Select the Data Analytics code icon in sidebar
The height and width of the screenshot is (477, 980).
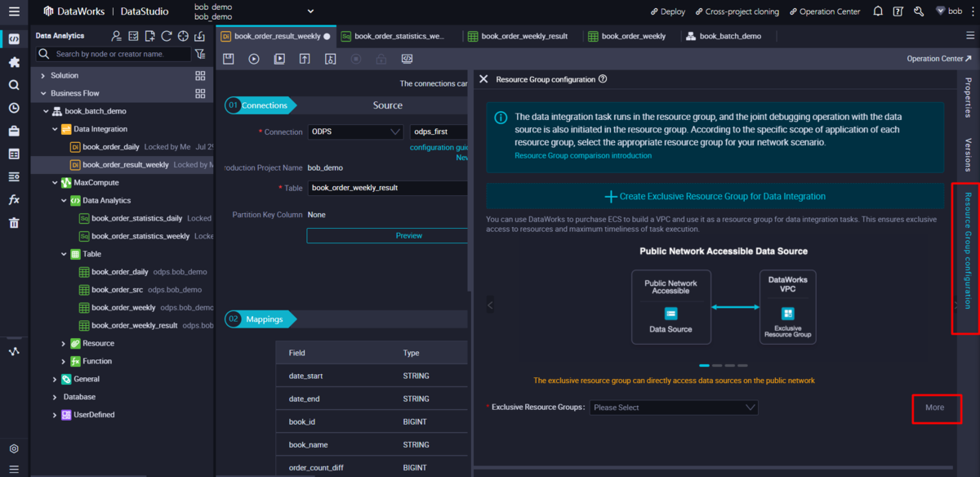14,38
